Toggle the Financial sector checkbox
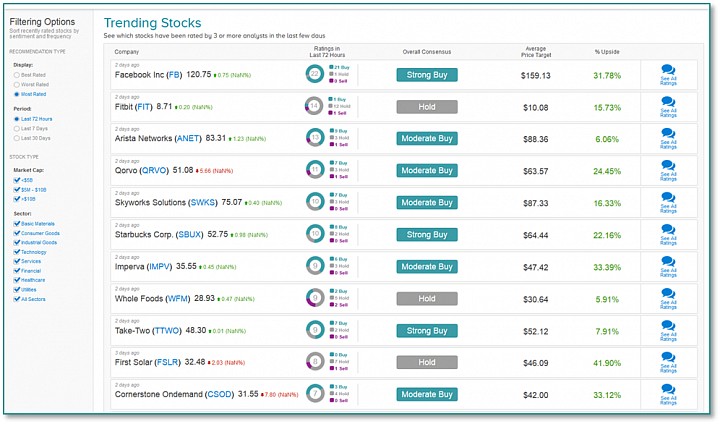The image size is (720, 424). coord(17,271)
